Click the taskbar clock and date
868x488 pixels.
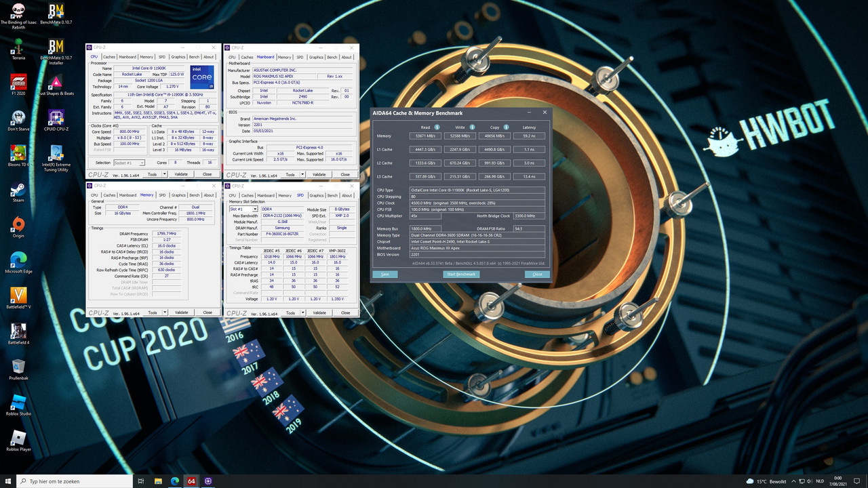[838, 481]
